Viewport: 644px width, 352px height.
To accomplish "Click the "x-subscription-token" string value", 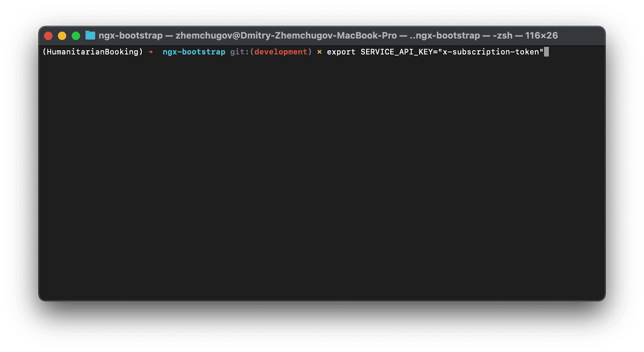I will 491,52.
